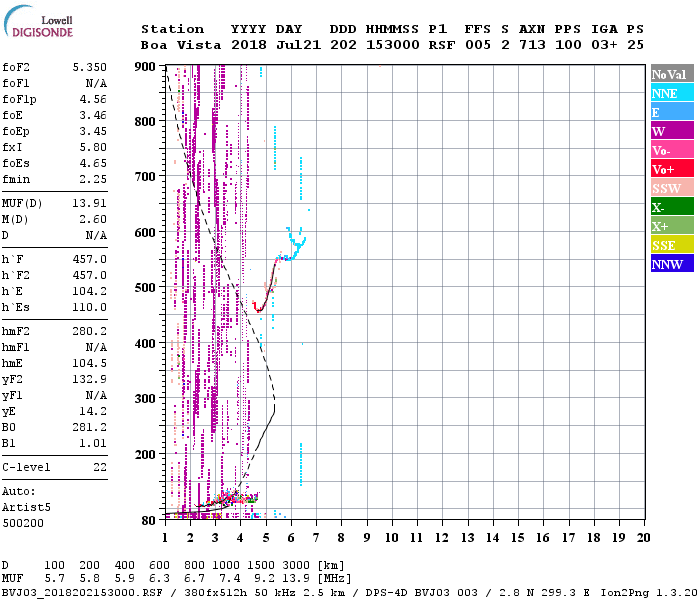
Task: Click the 80 km y-axis label
Action: (148, 521)
